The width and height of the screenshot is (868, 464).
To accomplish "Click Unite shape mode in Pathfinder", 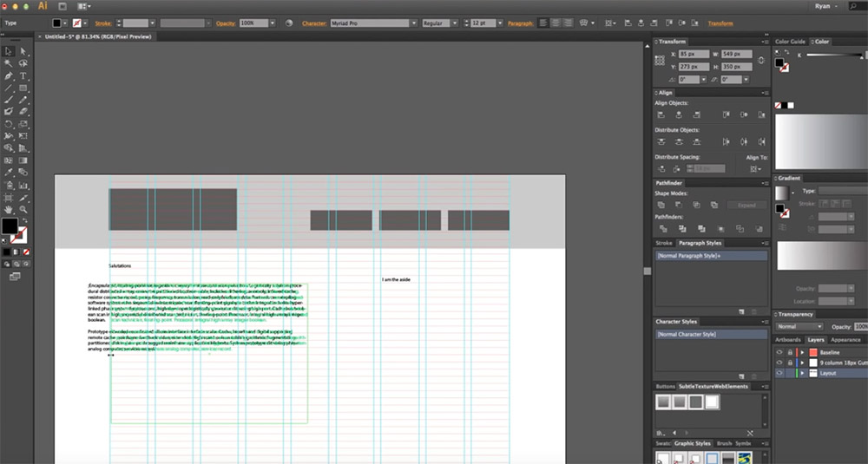I will click(661, 205).
